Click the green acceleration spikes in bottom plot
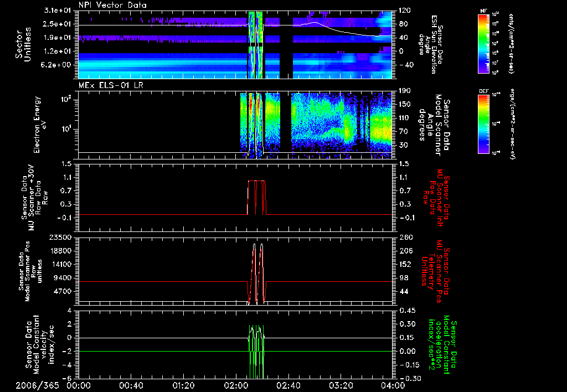Screen dimensions: 567x392 [256, 352]
